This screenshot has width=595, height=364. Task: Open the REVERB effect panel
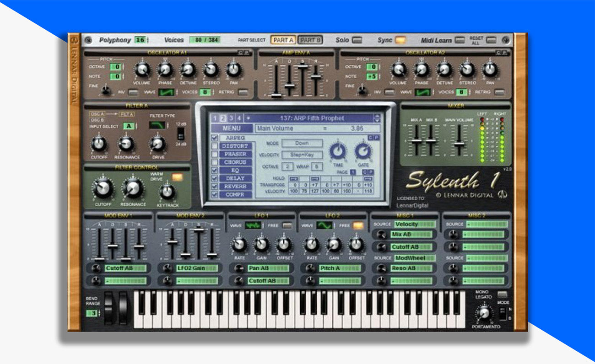[x=235, y=187]
